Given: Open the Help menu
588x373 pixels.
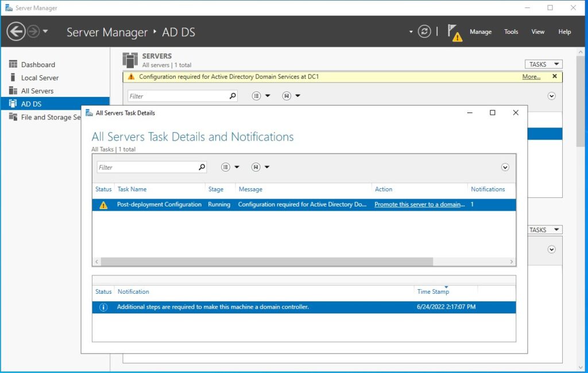Looking at the screenshot, I should [x=564, y=32].
